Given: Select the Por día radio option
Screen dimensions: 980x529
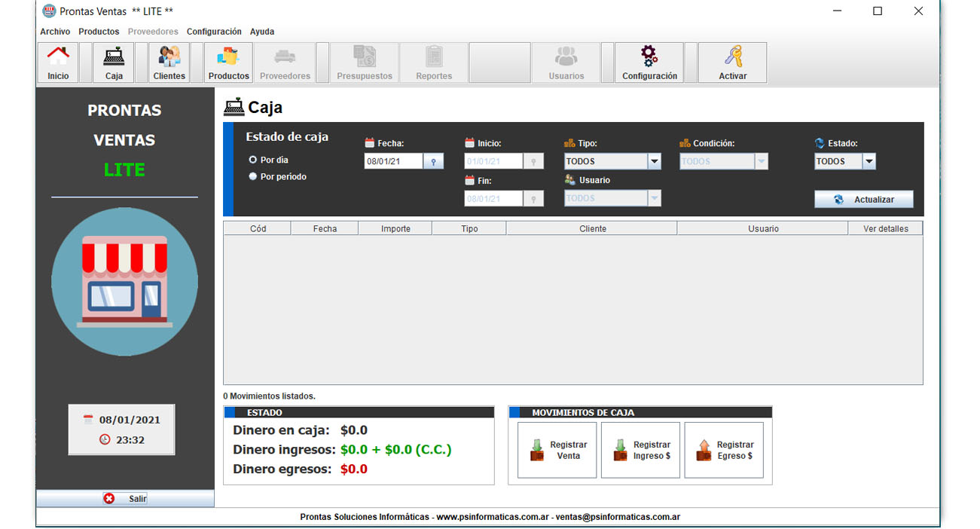Looking at the screenshot, I should pyautogui.click(x=253, y=160).
